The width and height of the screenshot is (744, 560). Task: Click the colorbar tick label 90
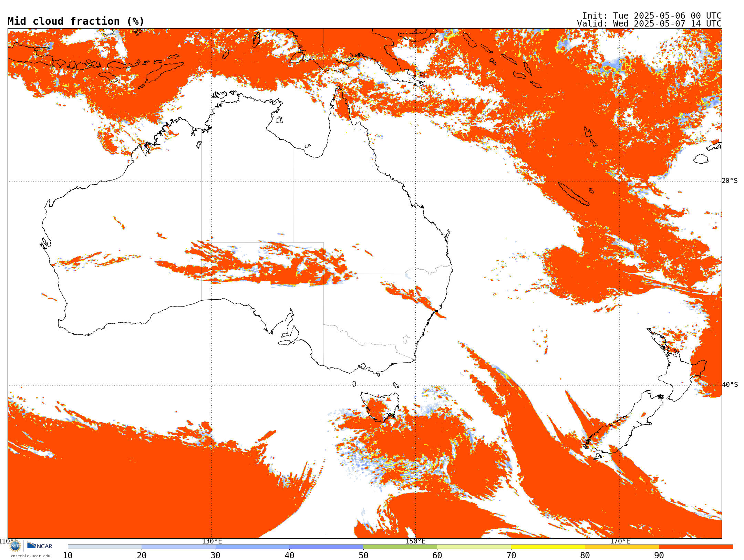click(x=659, y=556)
